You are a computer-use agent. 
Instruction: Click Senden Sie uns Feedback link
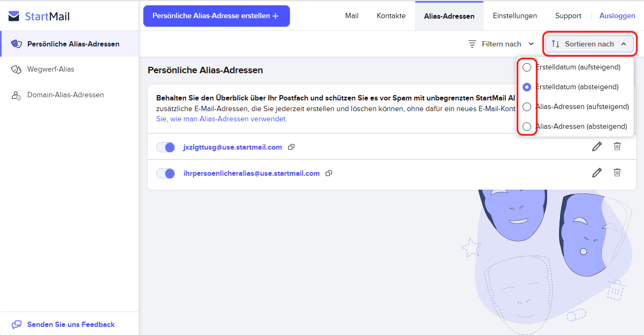[x=71, y=324]
